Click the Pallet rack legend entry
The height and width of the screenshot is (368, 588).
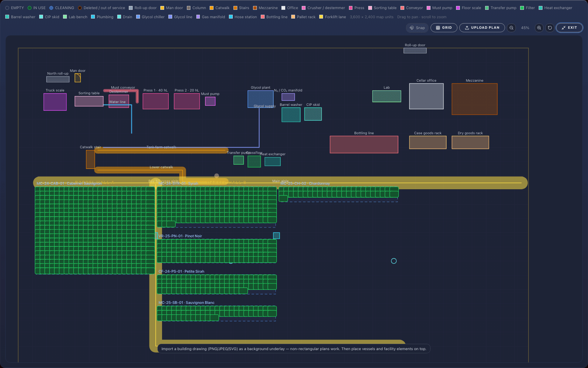[303, 17]
